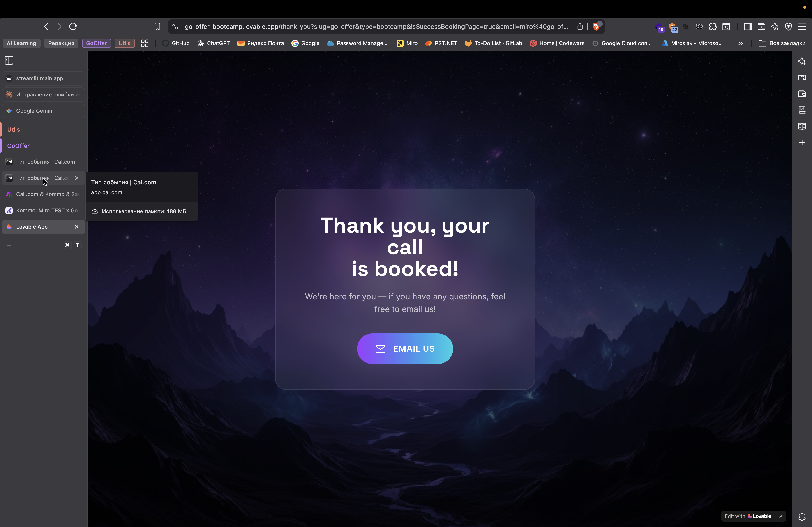Click the share icon in address bar
Image resolution: width=812 pixels, height=527 pixels.
click(x=580, y=27)
